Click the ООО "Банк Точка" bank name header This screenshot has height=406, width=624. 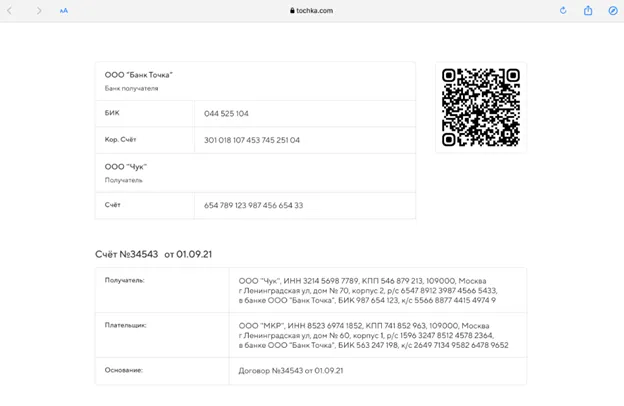click(x=139, y=75)
